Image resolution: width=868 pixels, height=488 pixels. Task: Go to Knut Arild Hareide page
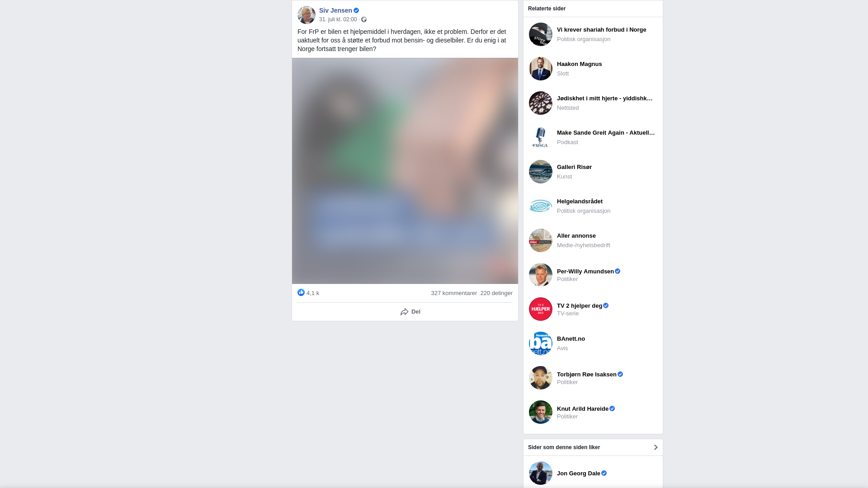point(583,408)
